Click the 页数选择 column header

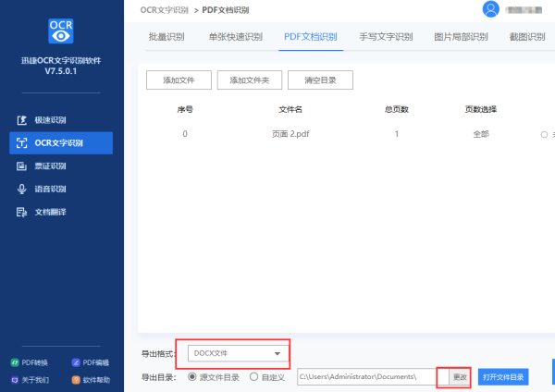(x=481, y=109)
